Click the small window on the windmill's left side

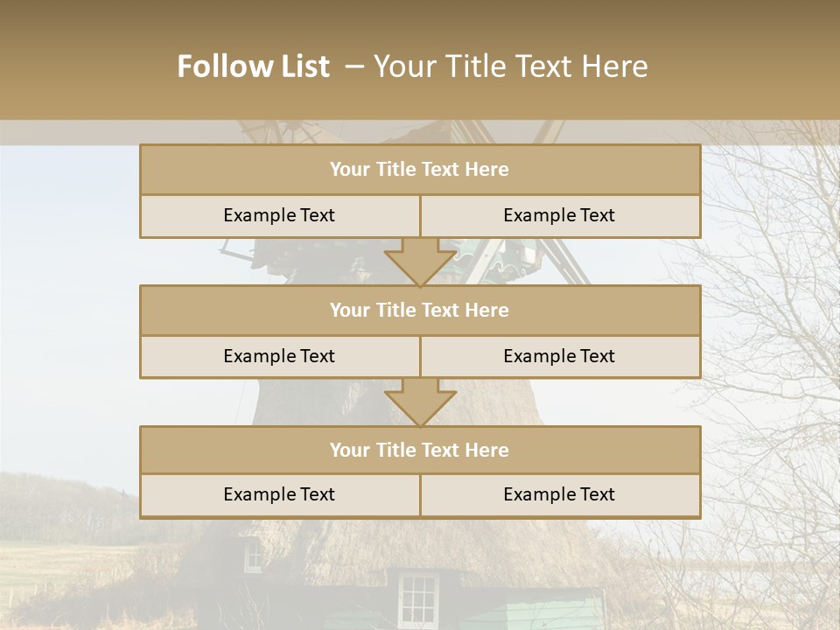252,555
